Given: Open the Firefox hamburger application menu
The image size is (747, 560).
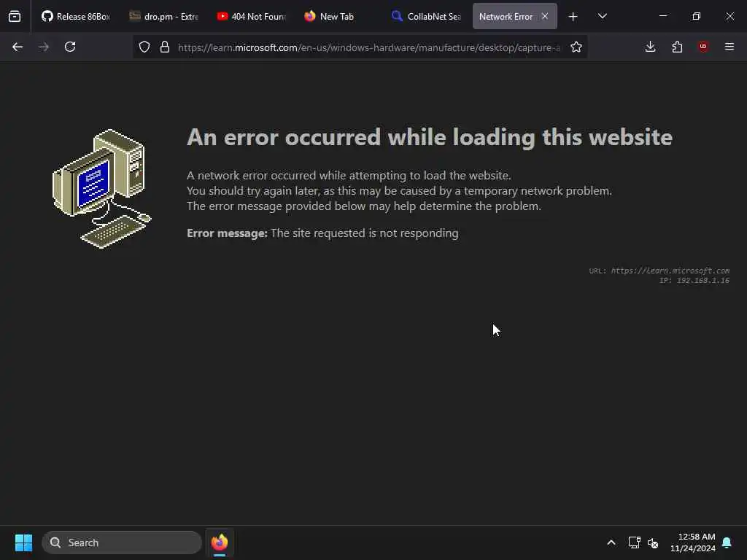Looking at the screenshot, I should click(x=729, y=47).
